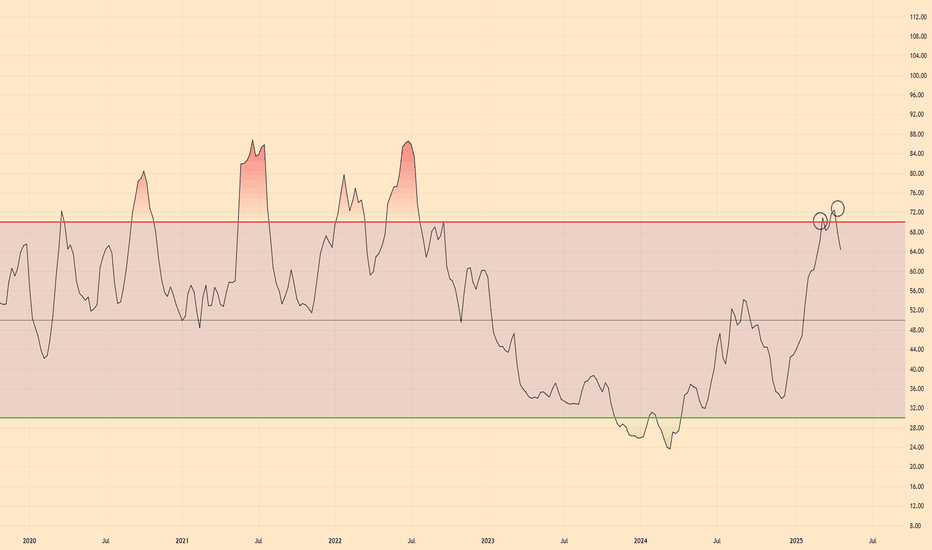Click the 60.00 price axis label
The height and width of the screenshot is (550, 932).
click(918, 271)
